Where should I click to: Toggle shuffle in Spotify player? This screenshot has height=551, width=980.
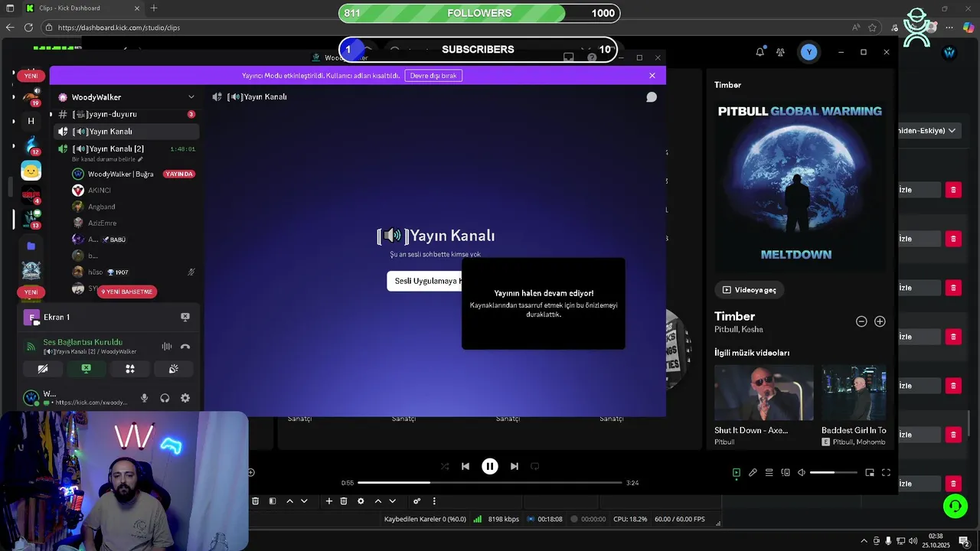coord(445,466)
